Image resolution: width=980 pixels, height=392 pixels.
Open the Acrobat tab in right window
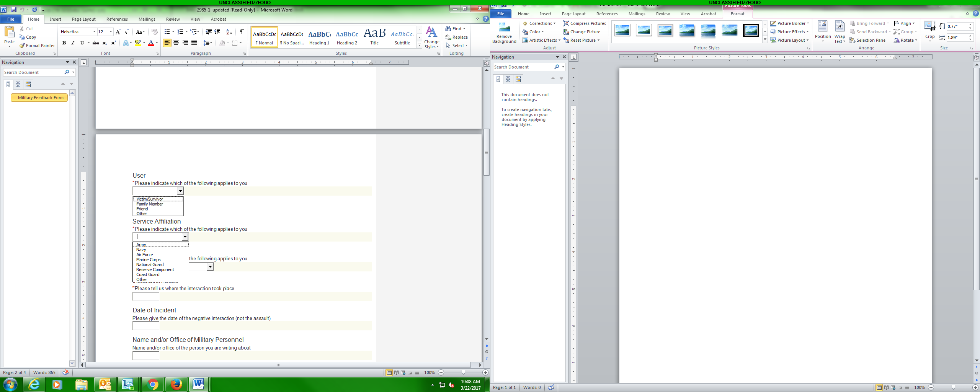[709, 14]
